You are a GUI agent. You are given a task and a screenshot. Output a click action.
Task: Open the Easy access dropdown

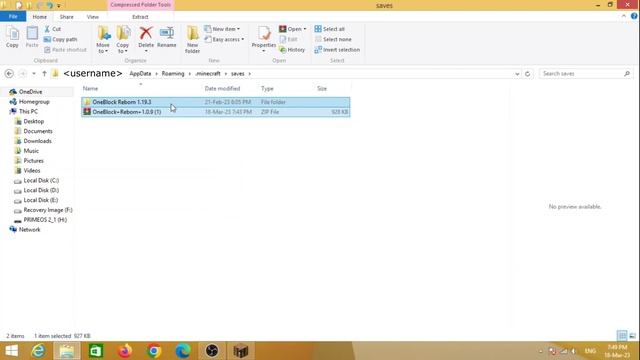[x=224, y=39]
